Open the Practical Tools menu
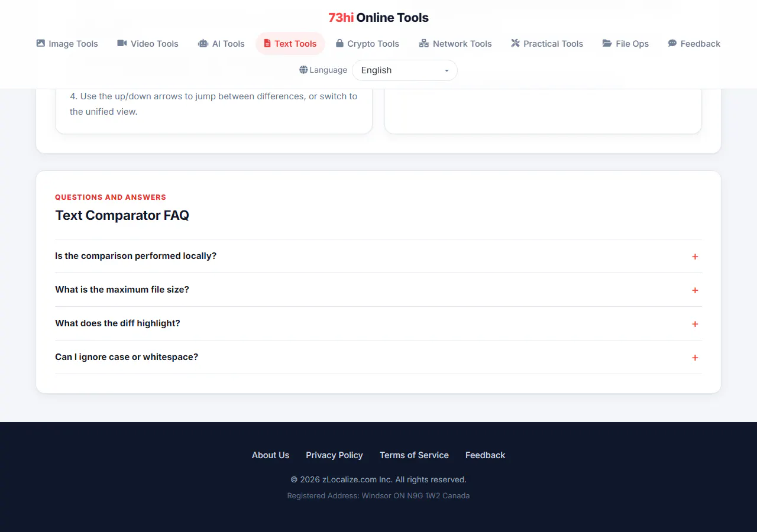The width and height of the screenshot is (757, 532). click(547, 44)
